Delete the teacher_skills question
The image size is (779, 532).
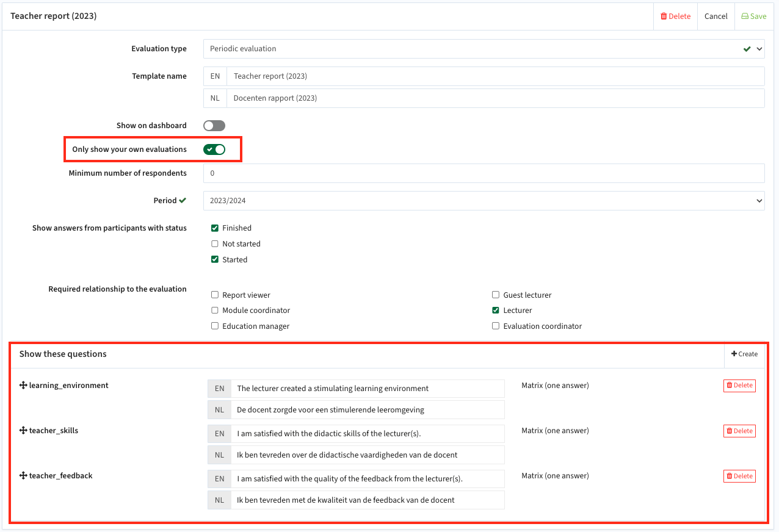click(x=739, y=431)
